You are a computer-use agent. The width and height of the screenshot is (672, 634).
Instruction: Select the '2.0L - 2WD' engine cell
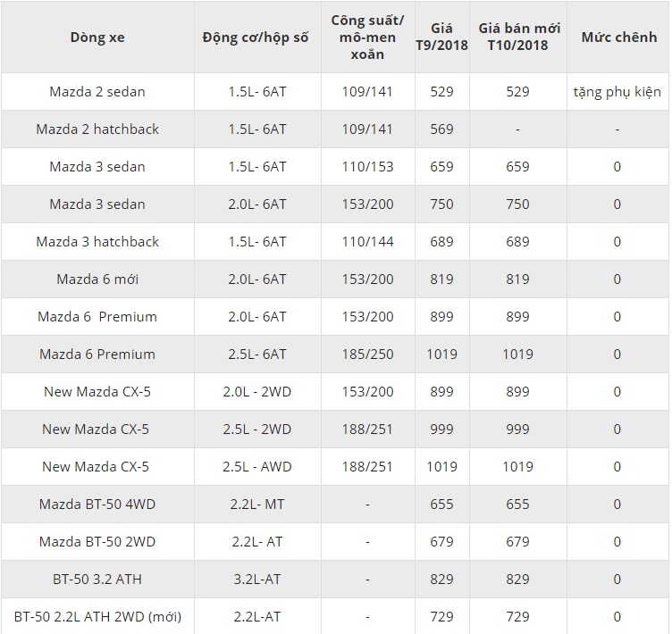coord(256,391)
